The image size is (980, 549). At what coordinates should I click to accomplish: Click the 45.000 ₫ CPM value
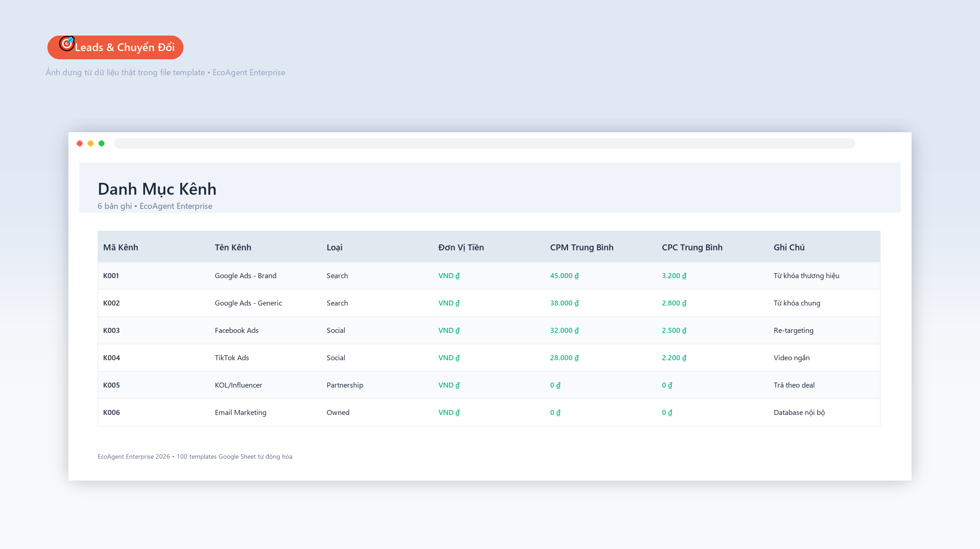point(564,276)
